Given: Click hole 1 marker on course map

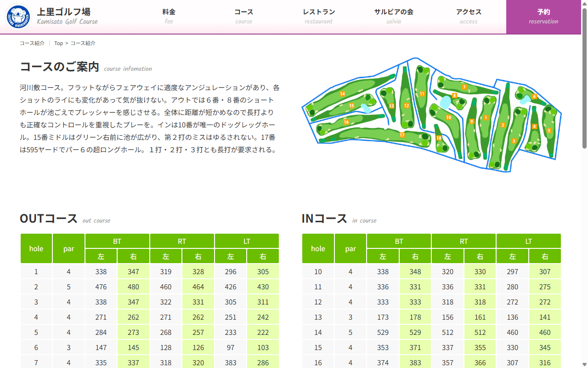Looking at the screenshot, I should [x=486, y=118].
